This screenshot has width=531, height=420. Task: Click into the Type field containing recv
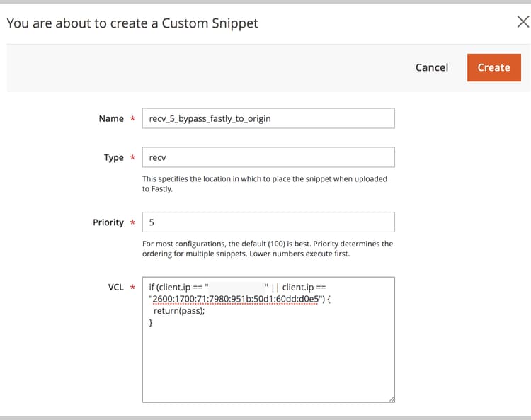click(x=268, y=157)
